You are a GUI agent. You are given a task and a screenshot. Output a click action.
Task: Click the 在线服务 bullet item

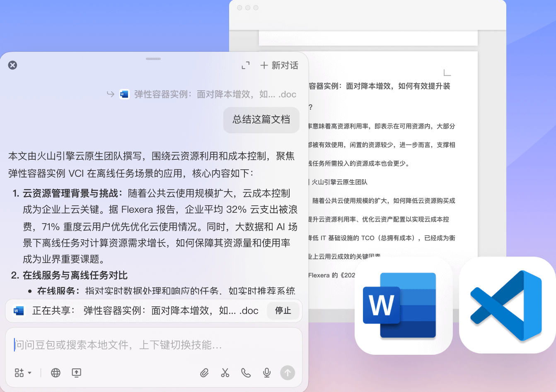click(166, 291)
